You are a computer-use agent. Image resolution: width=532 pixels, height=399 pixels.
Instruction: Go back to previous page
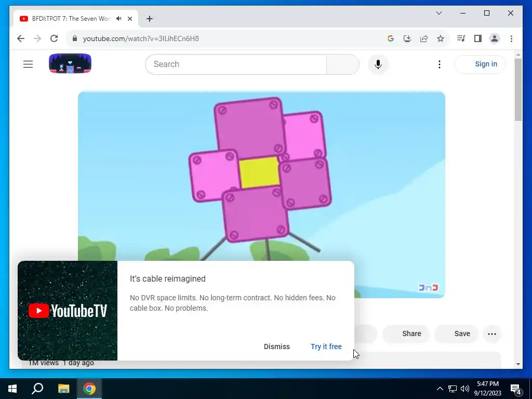pos(21,38)
